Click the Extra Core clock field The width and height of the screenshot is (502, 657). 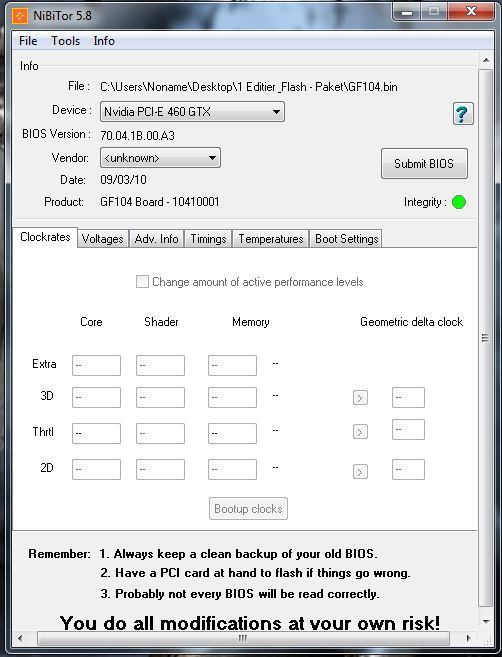(96, 365)
